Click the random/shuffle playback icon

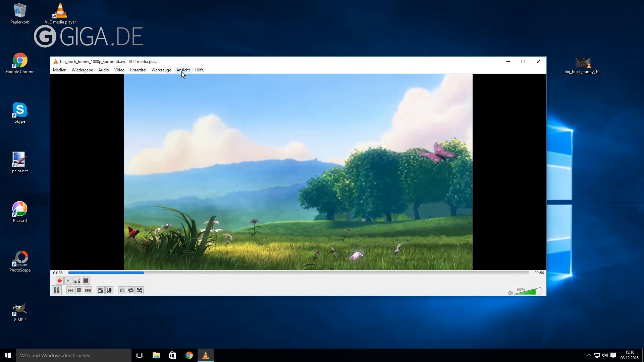coord(139,290)
